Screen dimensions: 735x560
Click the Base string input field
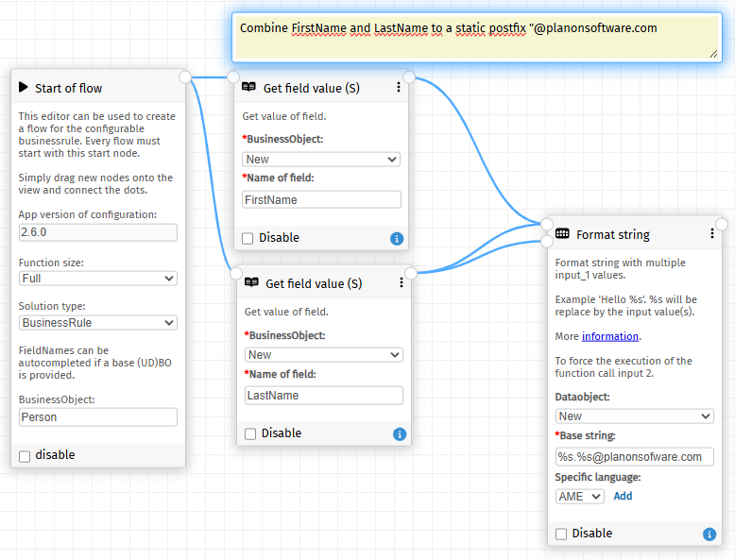(x=634, y=457)
